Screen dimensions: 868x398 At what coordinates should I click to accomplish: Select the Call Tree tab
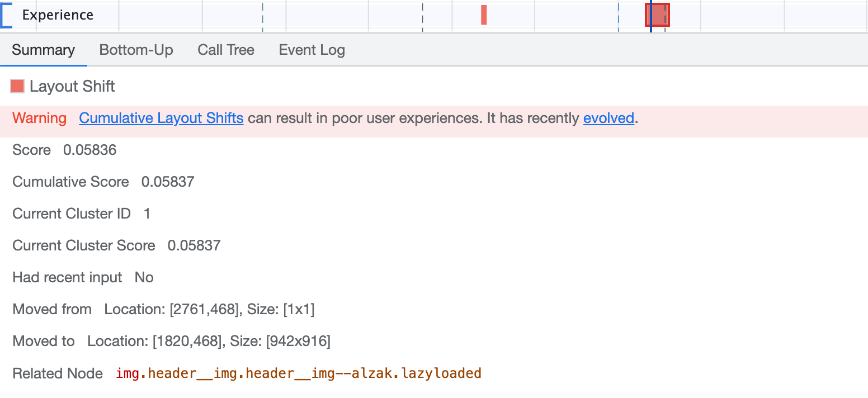pyautogui.click(x=226, y=50)
